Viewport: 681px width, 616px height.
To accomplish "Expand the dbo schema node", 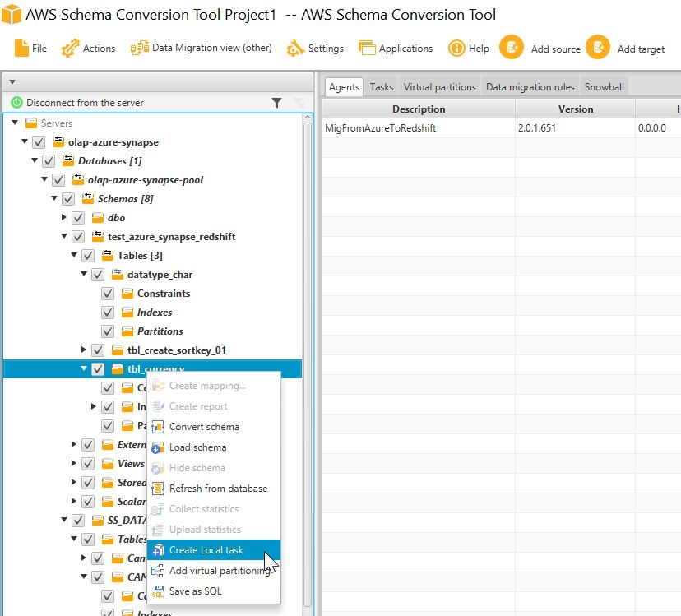I will pos(64,218).
